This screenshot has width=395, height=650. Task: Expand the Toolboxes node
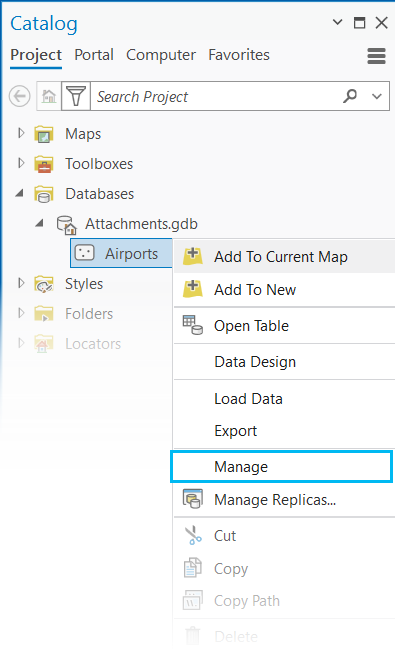click(21, 163)
